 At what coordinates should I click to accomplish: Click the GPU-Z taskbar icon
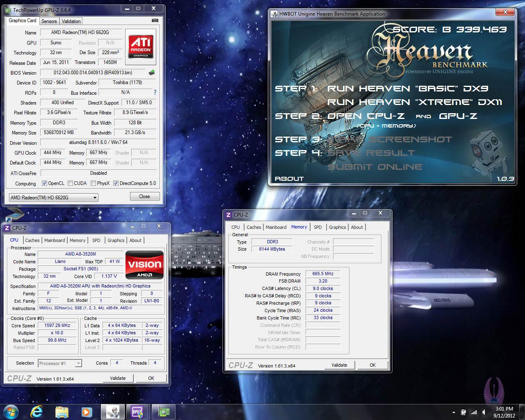pos(163,411)
